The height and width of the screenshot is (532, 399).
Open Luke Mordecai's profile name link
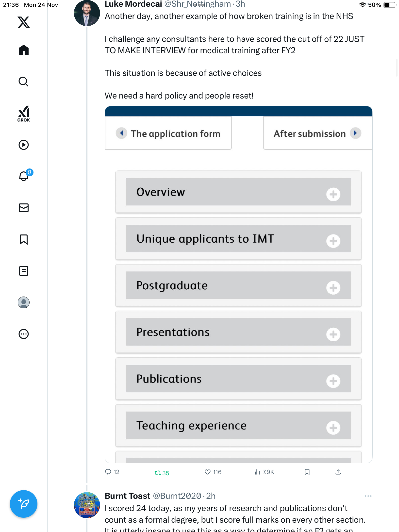[133, 4]
